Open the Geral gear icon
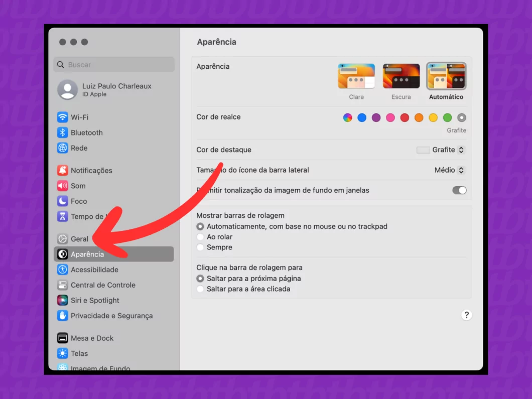Screen dimensions: 532x399 (x=62, y=239)
